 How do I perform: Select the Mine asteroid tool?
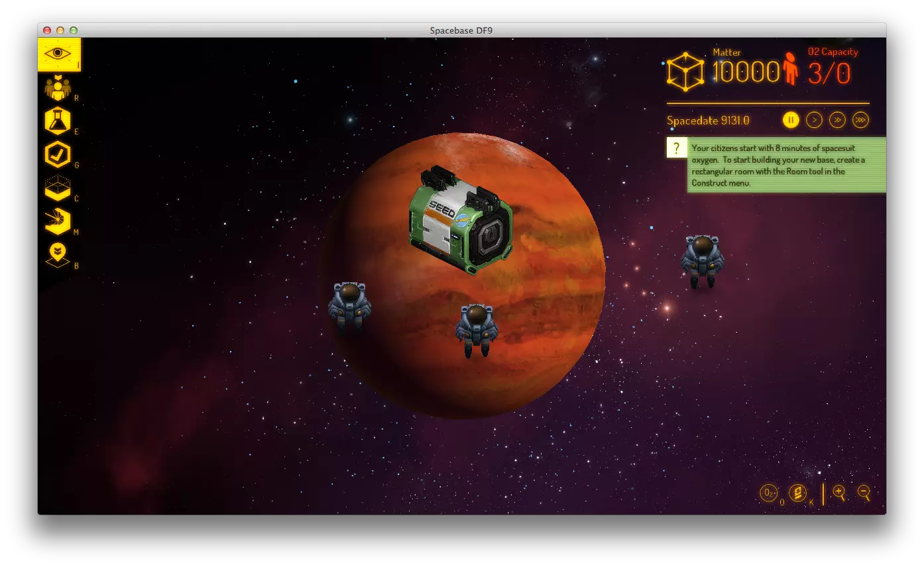pyautogui.click(x=58, y=221)
